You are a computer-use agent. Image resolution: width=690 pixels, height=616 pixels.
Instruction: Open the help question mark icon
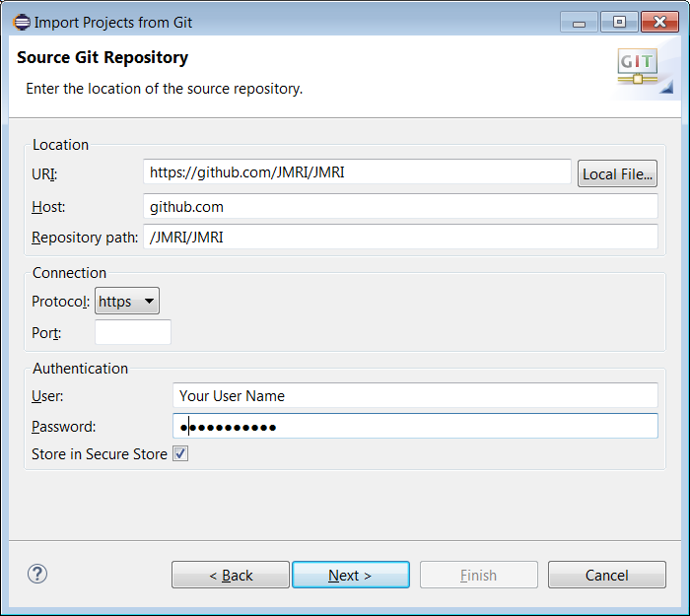pyautogui.click(x=37, y=574)
